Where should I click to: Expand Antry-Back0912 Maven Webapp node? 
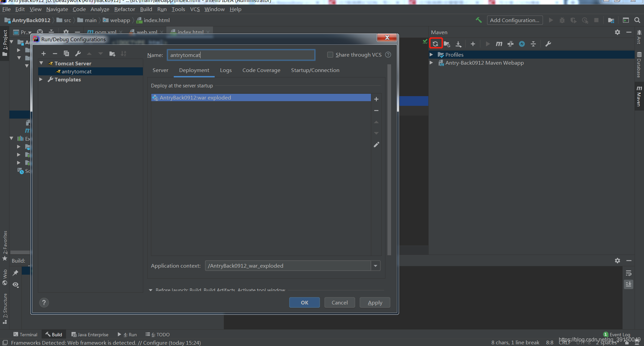pyautogui.click(x=431, y=63)
